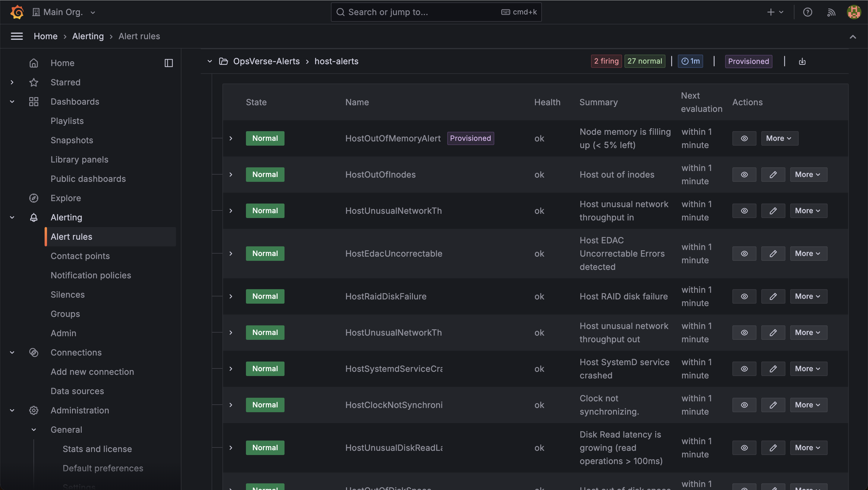Export host-alerts rule group icon
Viewport: 868px width, 490px height.
[802, 62]
